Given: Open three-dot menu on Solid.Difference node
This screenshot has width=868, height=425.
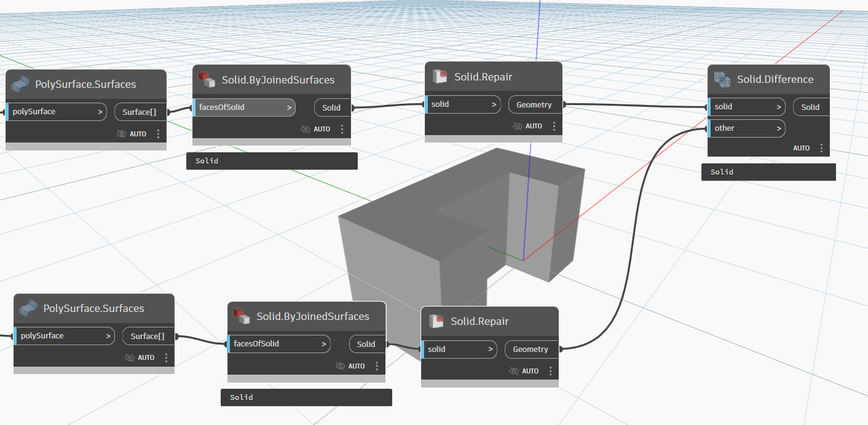Looking at the screenshot, I should tap(821, 148).
